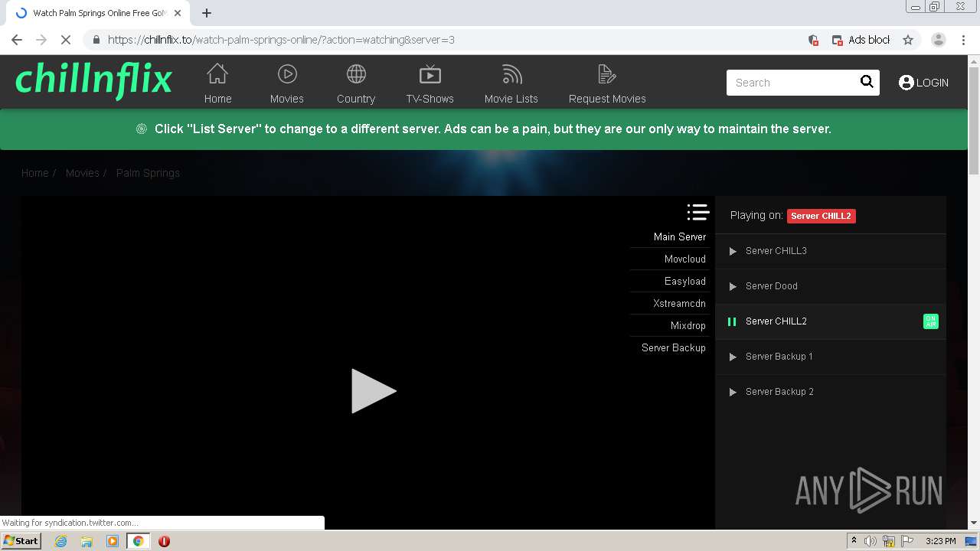
Task: Bookmark this page with star icon
Action: [x=908, y=40]
